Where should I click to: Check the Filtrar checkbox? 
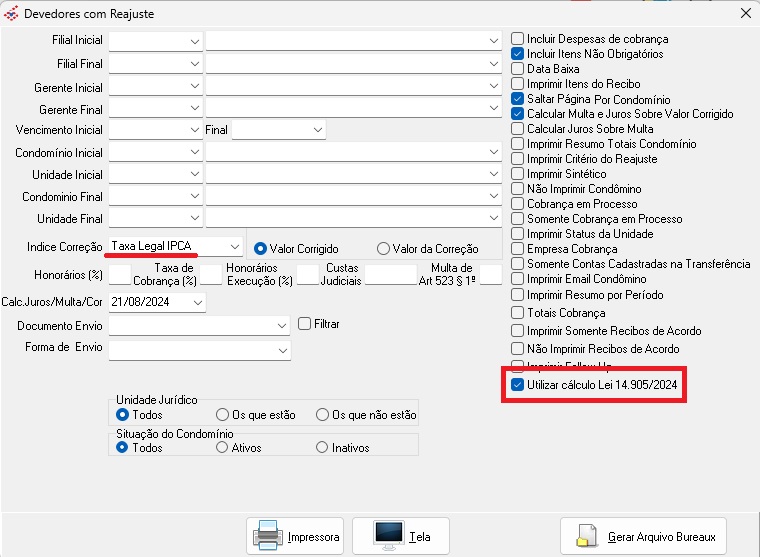[306, 324]
